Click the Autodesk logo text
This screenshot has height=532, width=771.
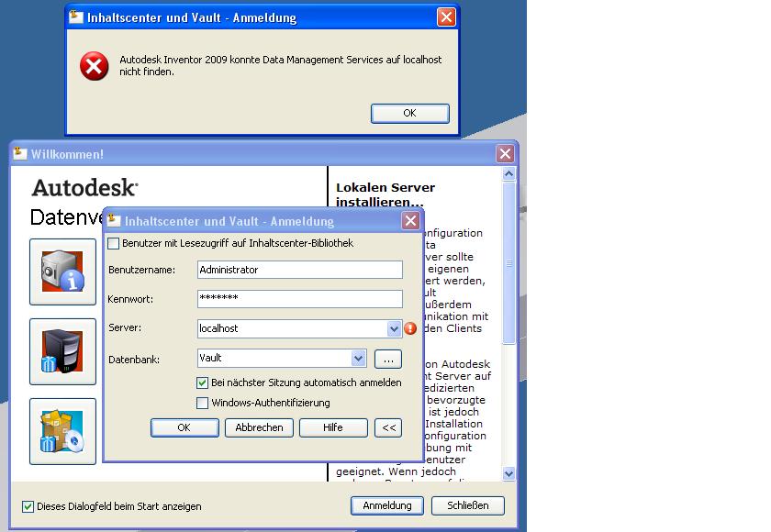[85, 188]
